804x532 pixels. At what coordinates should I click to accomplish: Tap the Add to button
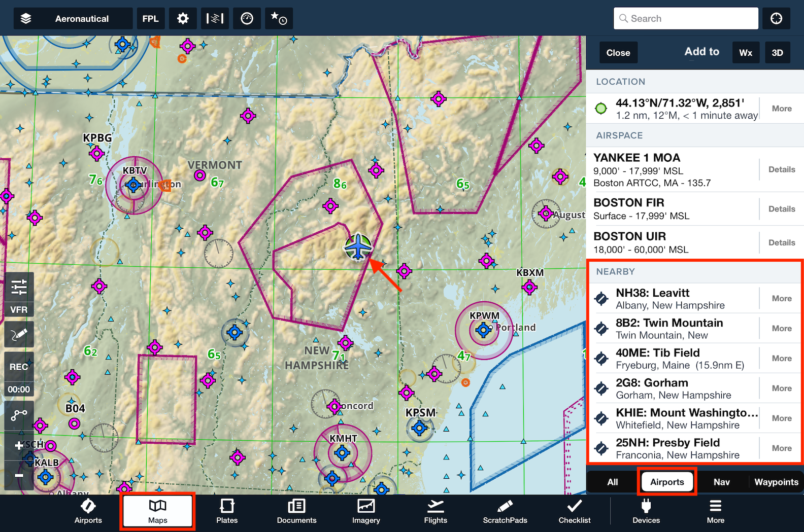701,52
